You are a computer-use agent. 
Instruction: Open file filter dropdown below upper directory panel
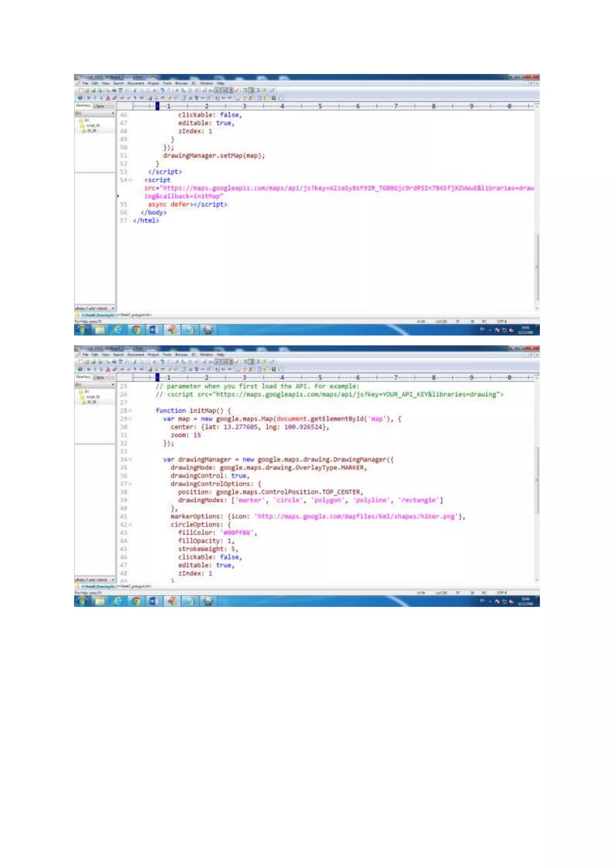[113, 308]
